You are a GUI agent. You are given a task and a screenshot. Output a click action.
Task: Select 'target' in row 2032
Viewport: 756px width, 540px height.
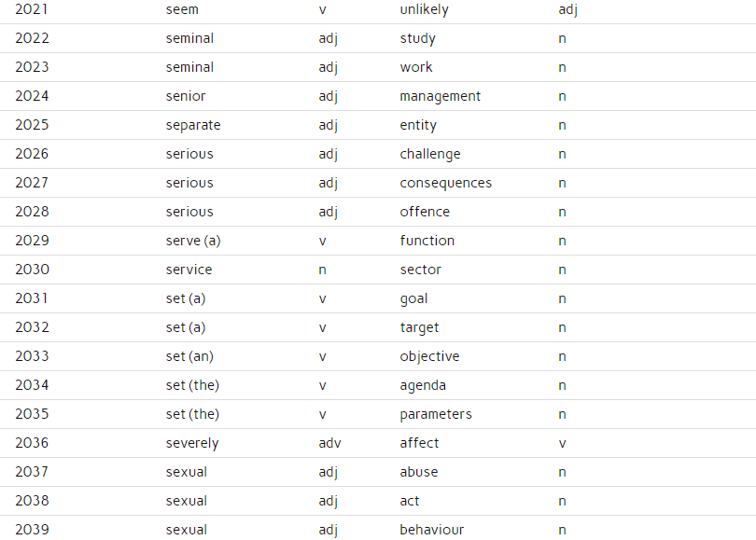click(x=419, y=327)
